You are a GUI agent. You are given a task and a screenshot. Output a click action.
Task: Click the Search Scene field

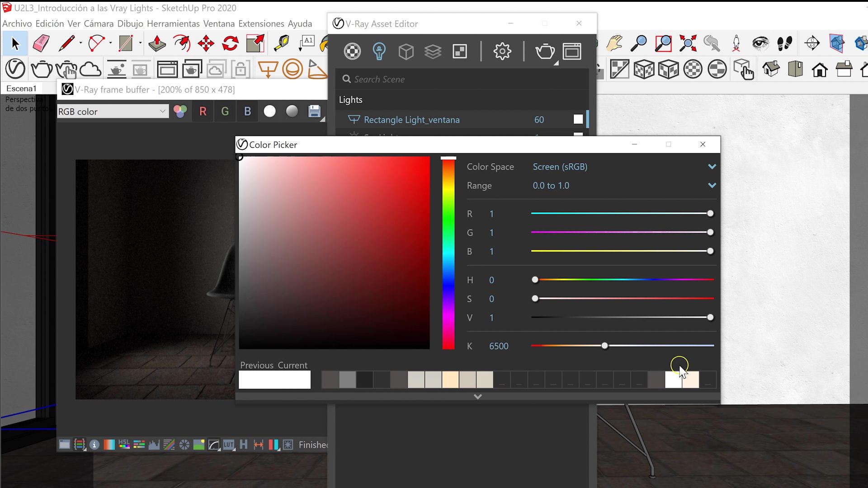pos(466,79)
